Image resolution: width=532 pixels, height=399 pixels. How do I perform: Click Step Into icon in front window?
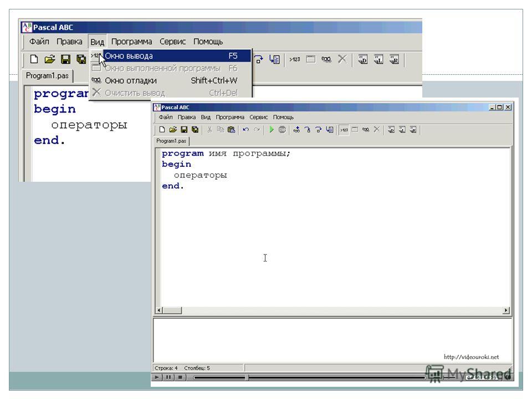308,130
